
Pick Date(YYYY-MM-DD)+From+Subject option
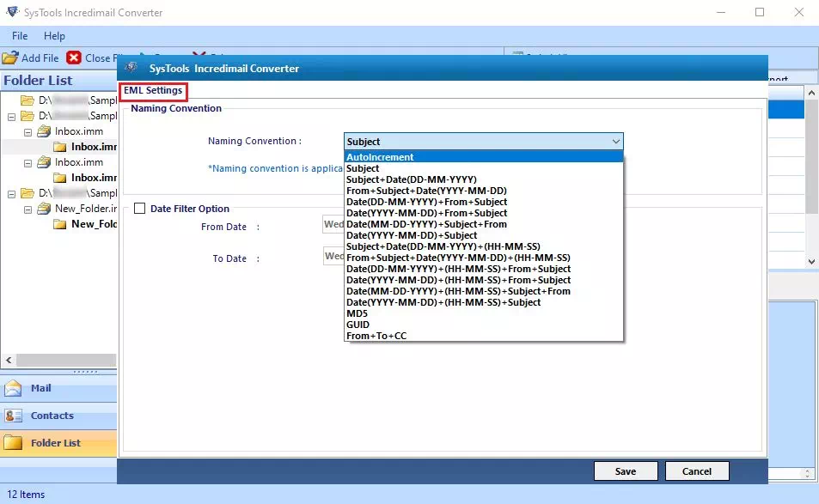click(483, 213)
